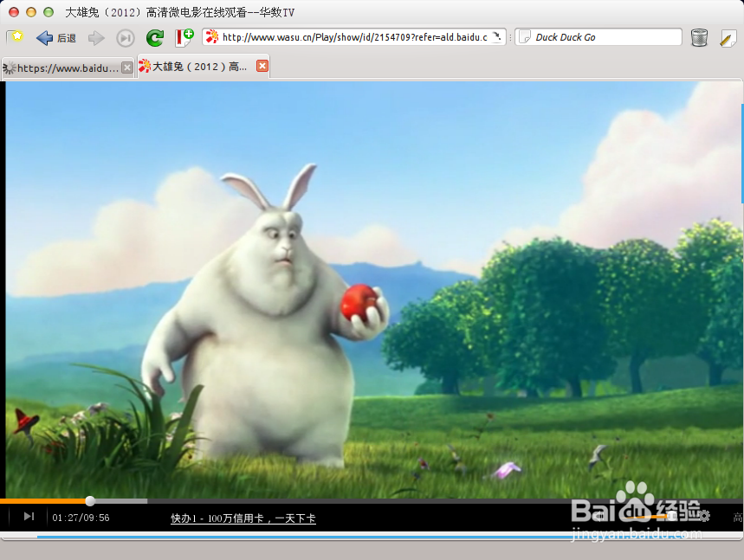Click the page site favicon in address bar

[x=212, y=36]
